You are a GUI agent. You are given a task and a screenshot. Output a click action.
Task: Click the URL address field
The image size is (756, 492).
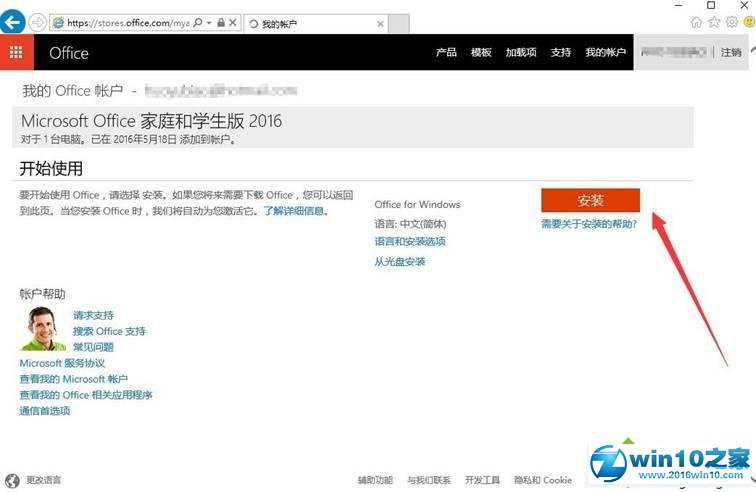[x=128, y=23]
